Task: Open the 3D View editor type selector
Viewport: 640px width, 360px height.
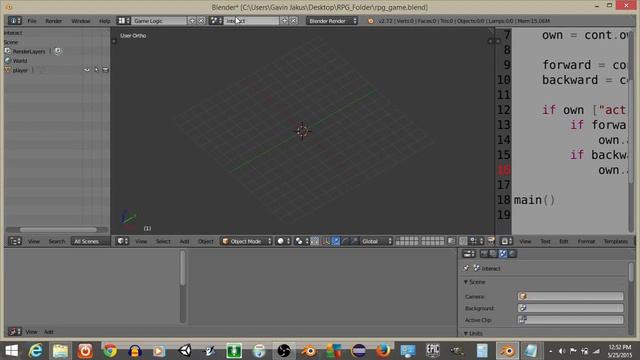Action: 122,241
